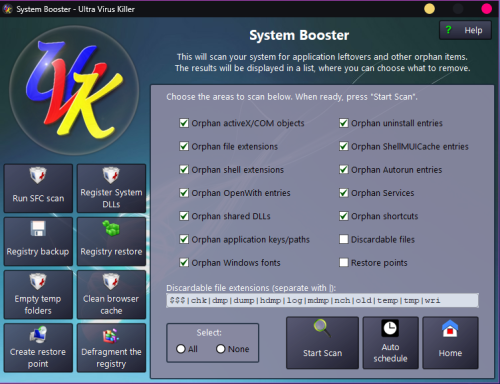Click the UVK title bar app icon
The height and width of the screenshot is (384, 500).
tap(7, 9)
